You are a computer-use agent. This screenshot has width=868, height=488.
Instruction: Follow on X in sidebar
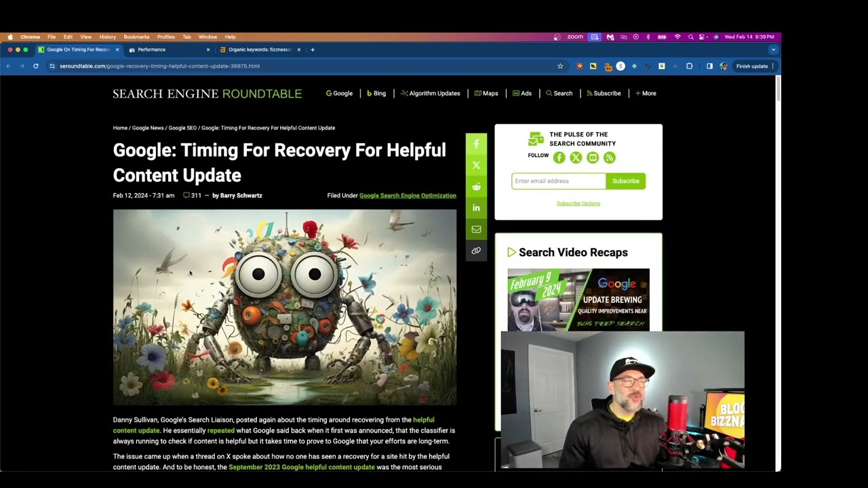[x=576, y=157]
